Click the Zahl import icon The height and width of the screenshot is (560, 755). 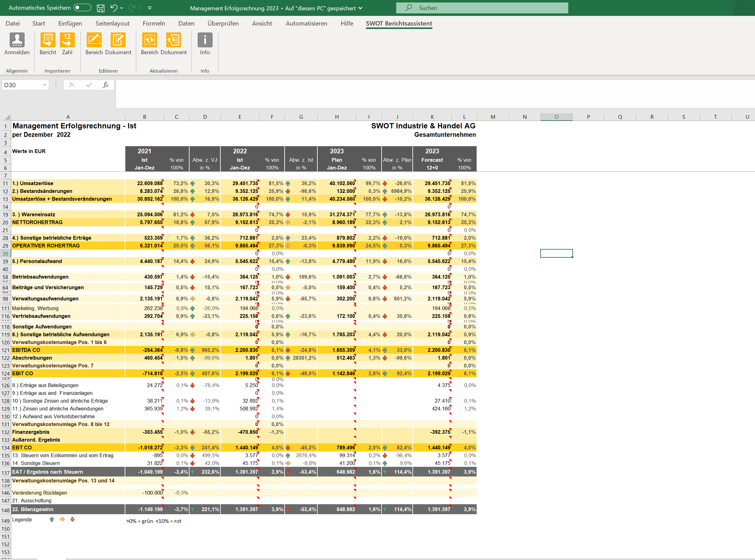point(67,40)
